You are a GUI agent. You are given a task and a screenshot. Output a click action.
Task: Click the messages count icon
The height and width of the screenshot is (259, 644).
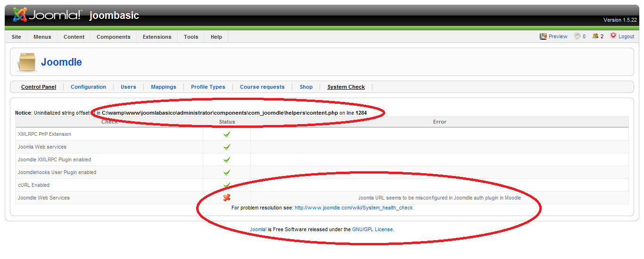tap(577, 36)
